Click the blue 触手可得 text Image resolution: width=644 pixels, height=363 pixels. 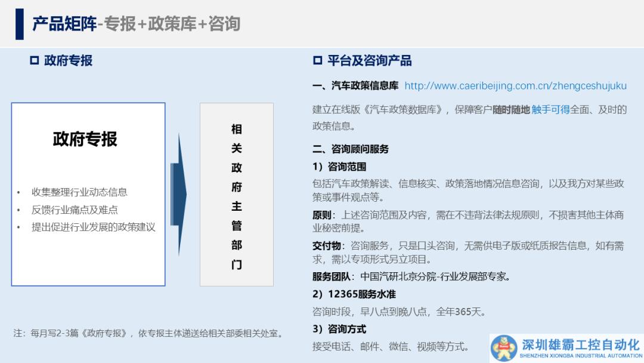550,110
